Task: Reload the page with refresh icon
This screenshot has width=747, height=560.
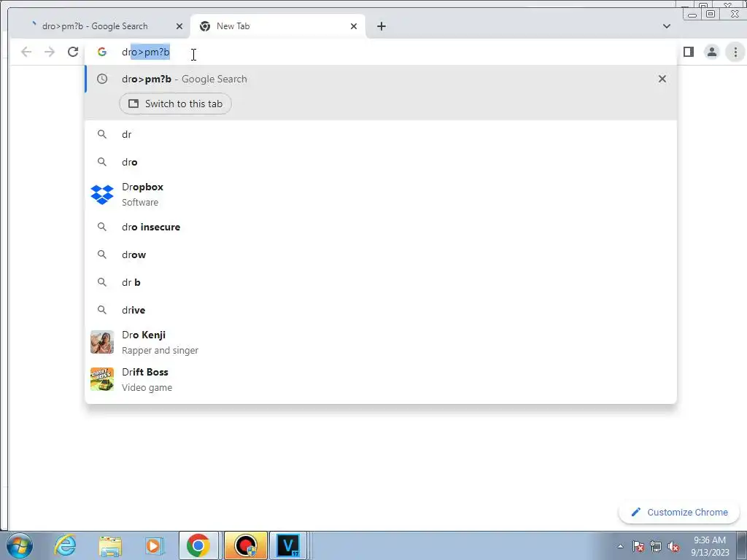Action: click(x=73, y=52)
